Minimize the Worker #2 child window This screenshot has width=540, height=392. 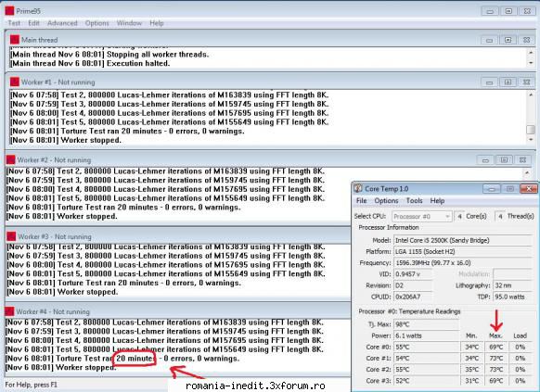point(485,160)
